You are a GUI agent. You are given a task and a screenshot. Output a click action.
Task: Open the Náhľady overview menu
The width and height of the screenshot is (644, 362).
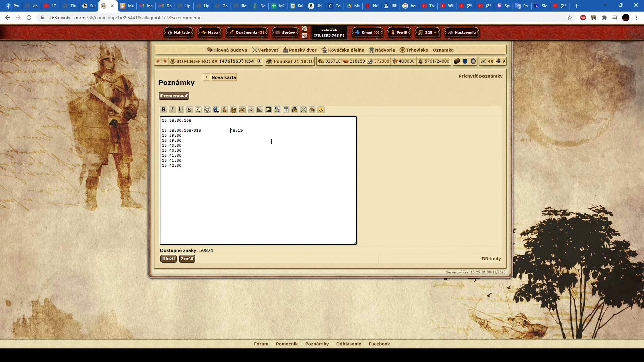(x=179, y=32)
